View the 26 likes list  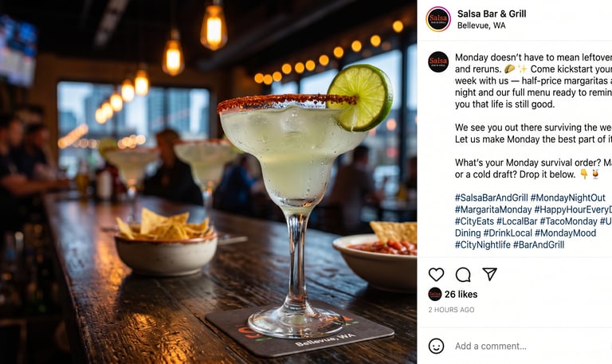coord(461,294)
